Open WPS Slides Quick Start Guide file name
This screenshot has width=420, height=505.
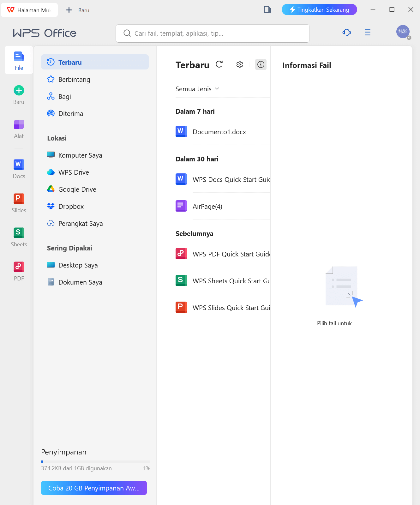[231, 308]
